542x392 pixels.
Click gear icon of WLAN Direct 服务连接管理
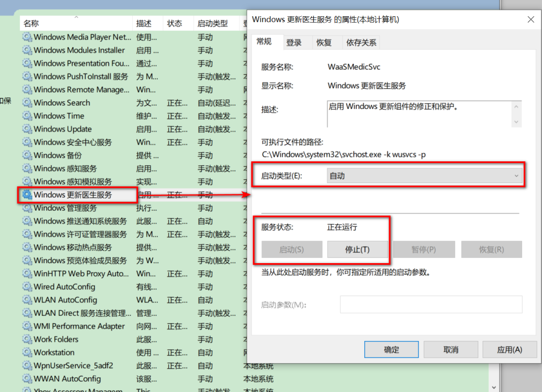27,313
